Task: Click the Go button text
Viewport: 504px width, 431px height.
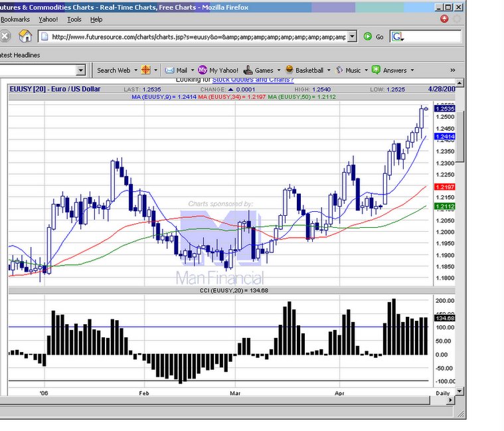Action: point(380,37)
